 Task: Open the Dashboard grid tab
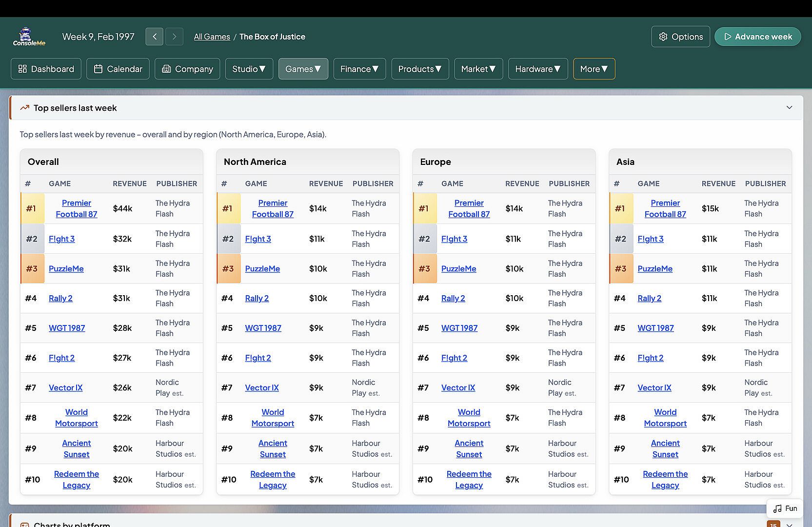[46, 69]
